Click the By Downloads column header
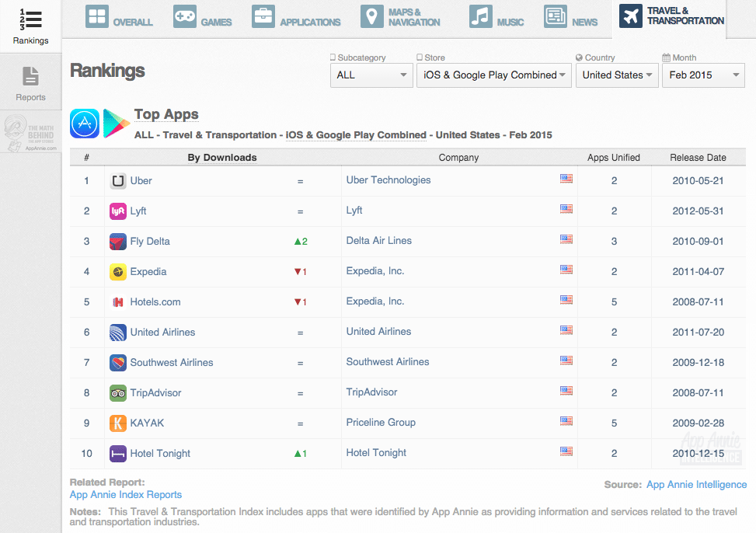 click(222, 158)
